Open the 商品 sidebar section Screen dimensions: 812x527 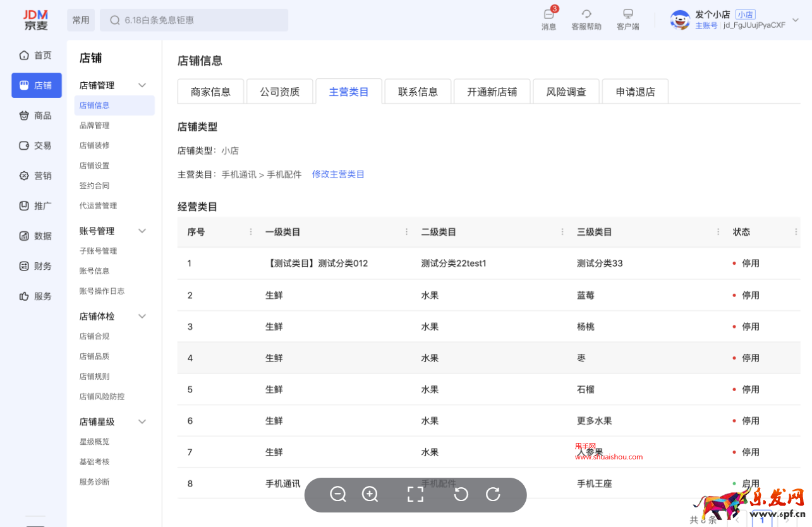36,116
